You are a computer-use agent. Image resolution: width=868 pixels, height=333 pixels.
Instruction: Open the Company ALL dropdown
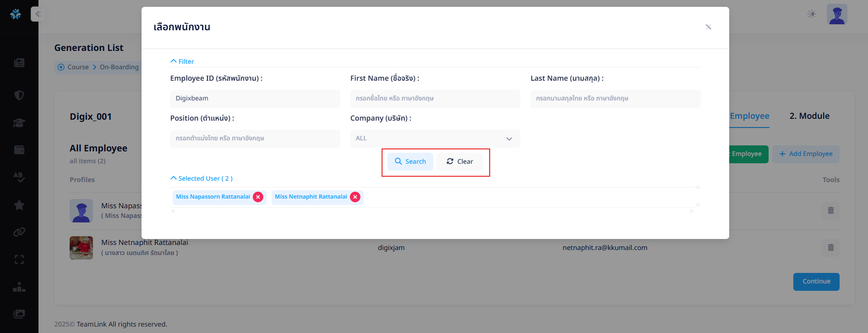(x=435, y=139)
